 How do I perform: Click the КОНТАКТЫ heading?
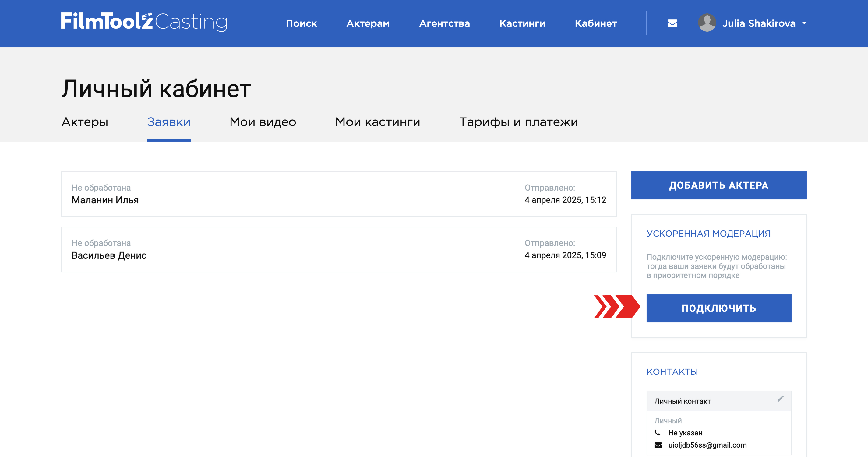672,372
